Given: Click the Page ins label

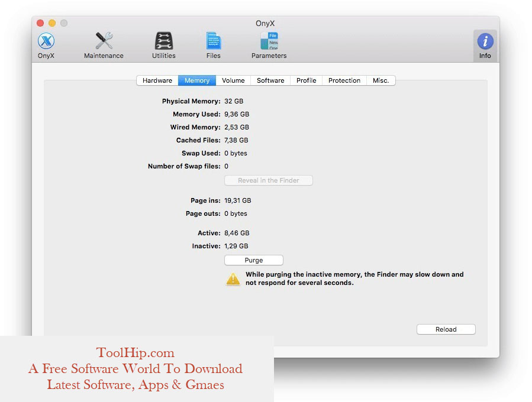Looking at the screenshot, I should tap(205, 200).
